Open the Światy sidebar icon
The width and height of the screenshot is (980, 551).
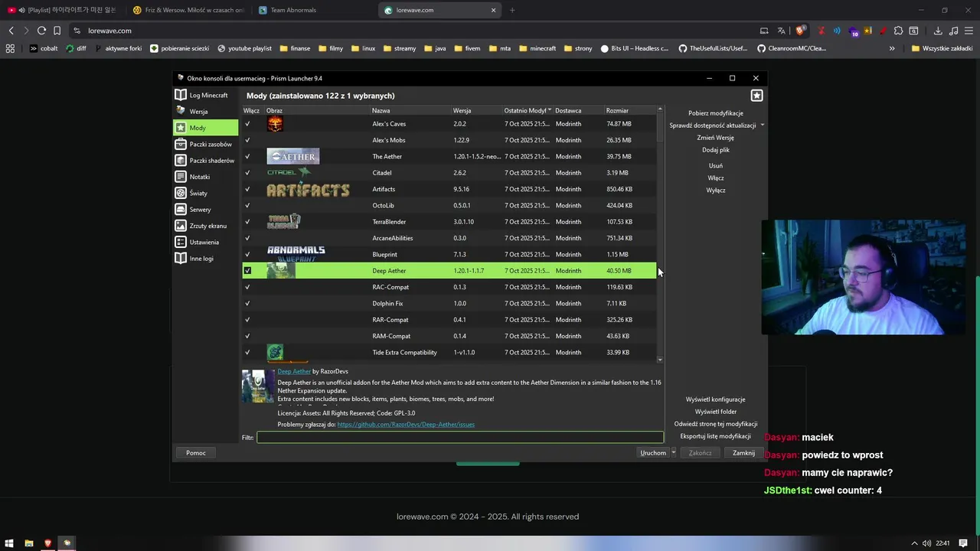[181, 193]
